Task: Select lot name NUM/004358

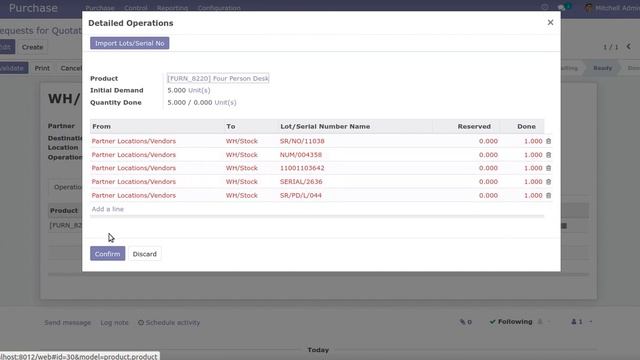Action: point(301,155)
